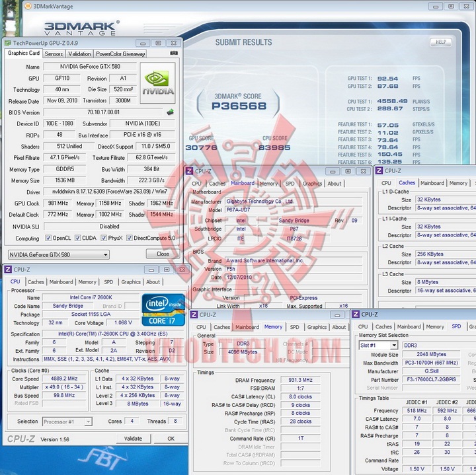This screenshot has height=475, width=476.
Task: Open SPD tab in CPU-Z Timings window
Action: (294, 327)
